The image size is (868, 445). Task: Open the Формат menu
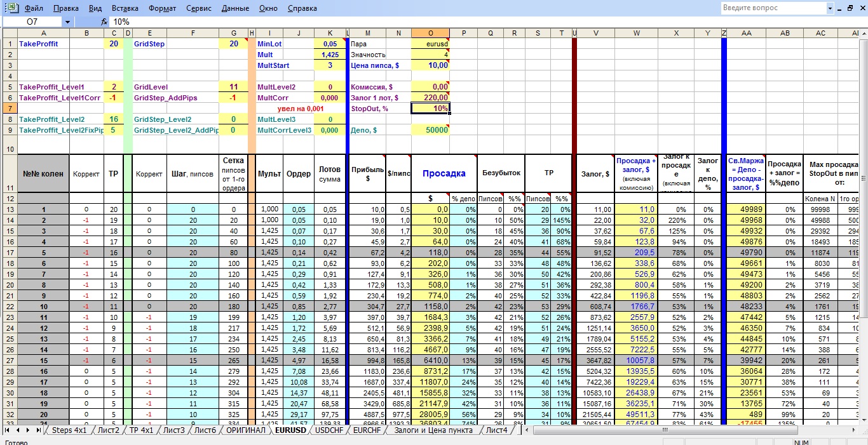[x=163, y=8]
